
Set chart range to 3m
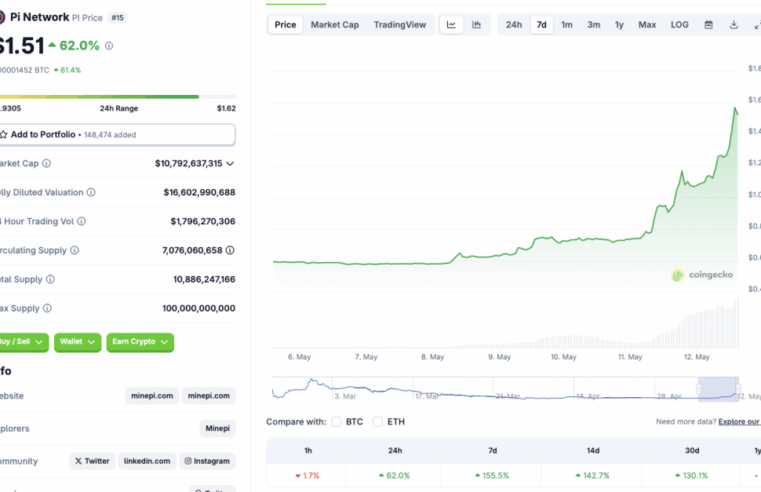point(594,25)
